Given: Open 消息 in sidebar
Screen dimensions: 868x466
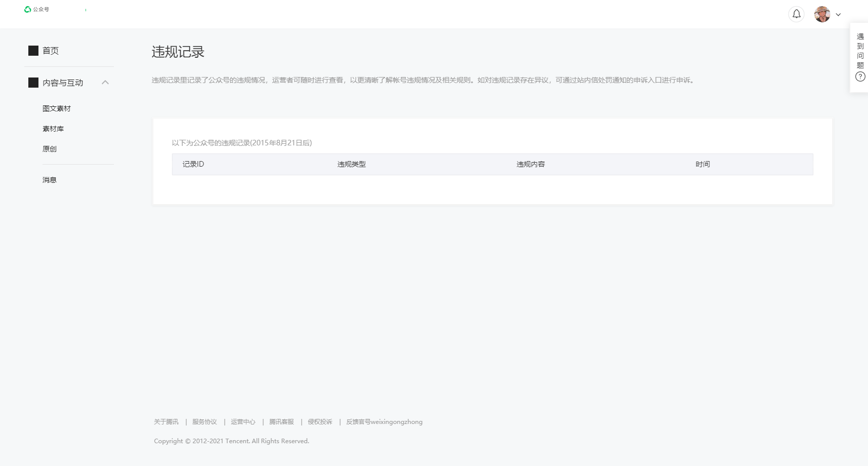Looking at the screenshot, I should pos(50,180).
